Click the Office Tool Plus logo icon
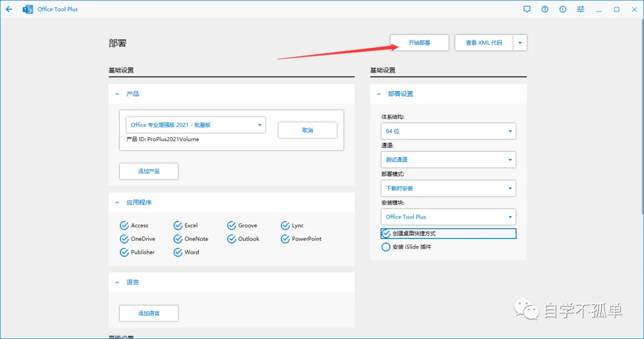The width and height of the screenshot is (644, 339). pyautogui.click(x=27, y=9)
